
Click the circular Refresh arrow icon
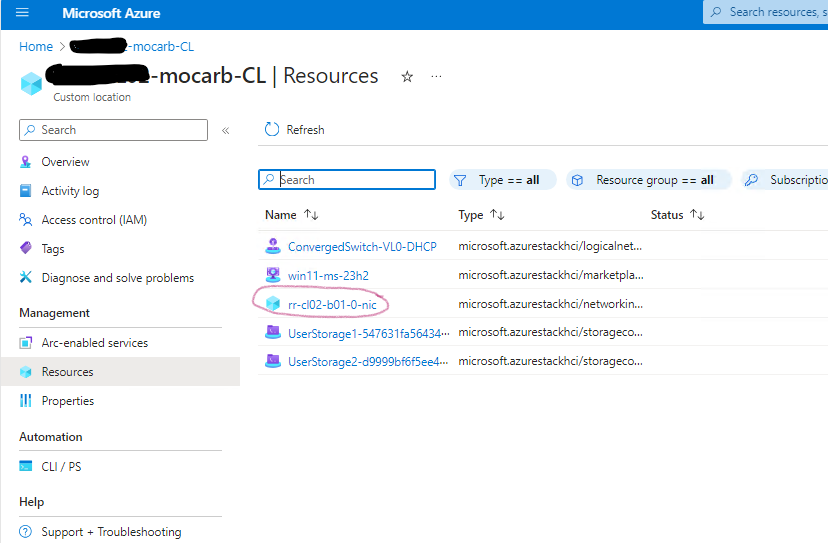click(x=272, y=129)
